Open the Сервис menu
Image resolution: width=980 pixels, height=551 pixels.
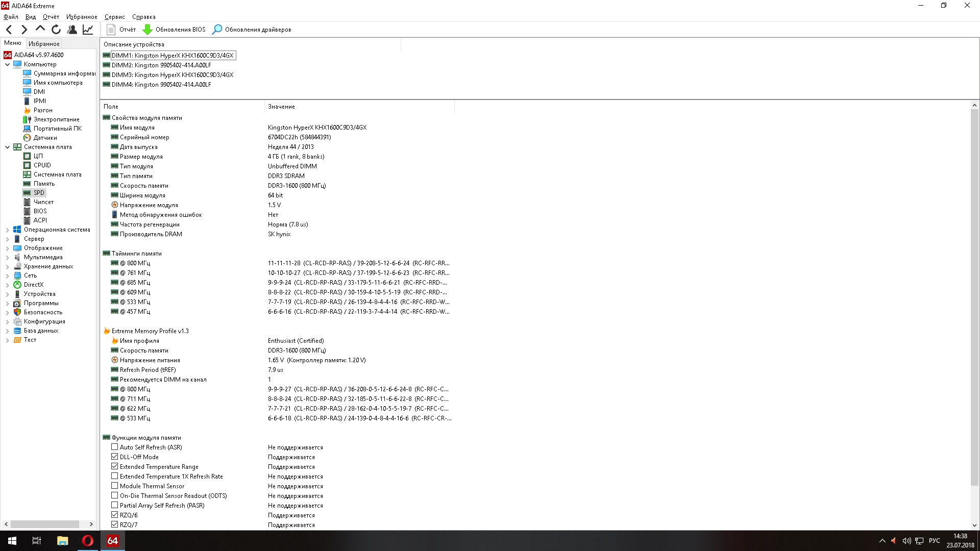[x=114, y=17]
